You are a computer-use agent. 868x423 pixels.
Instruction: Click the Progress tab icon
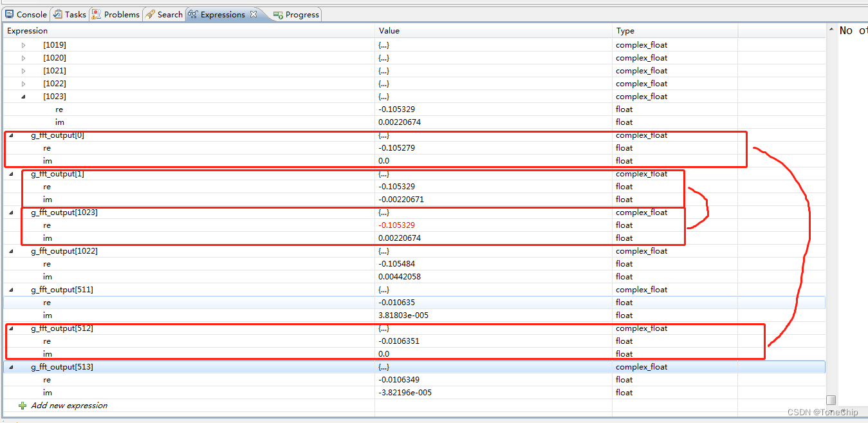[278, 14]
